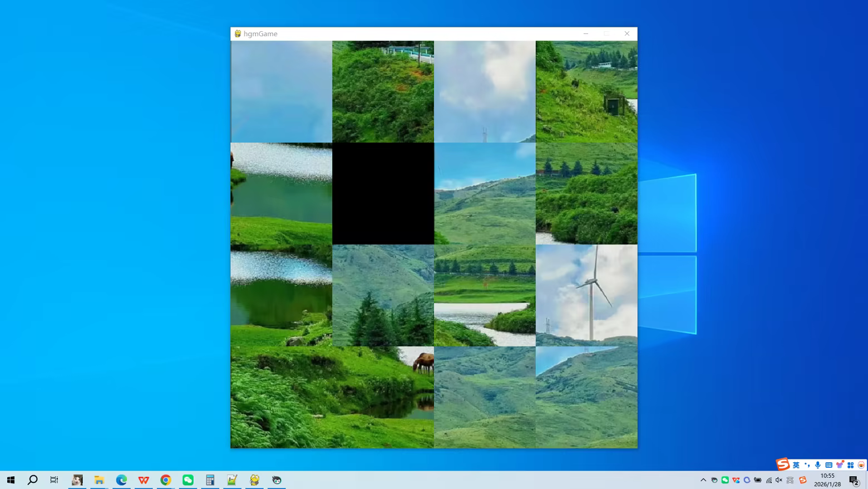
Task: Toggle Sogou punctuation mode in floating bar
Action: point(807,465)
